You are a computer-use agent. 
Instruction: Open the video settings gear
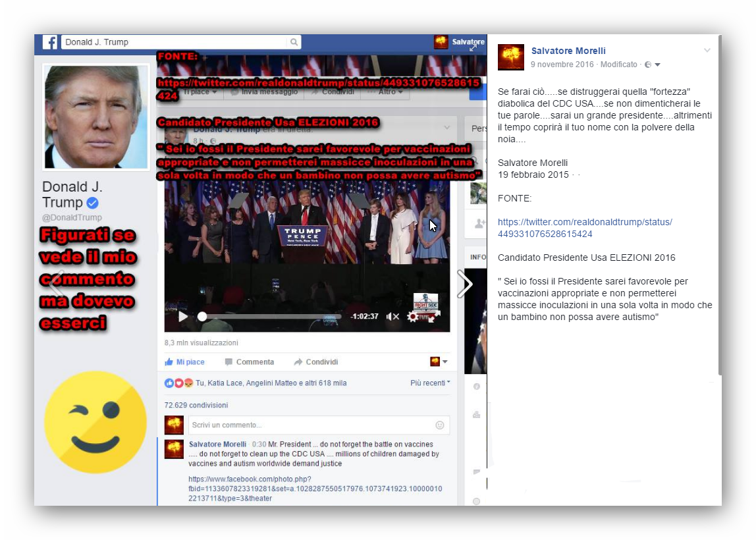coord(413,316)
